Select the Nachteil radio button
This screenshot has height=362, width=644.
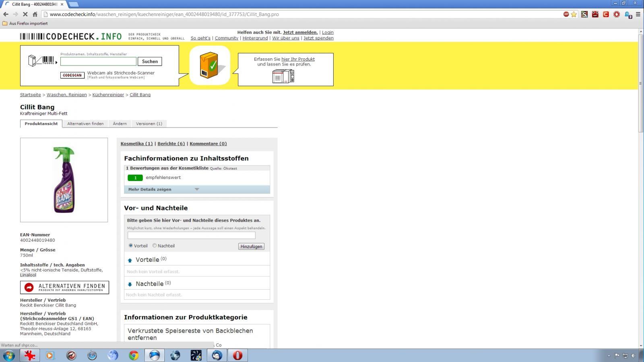[154, 245]
